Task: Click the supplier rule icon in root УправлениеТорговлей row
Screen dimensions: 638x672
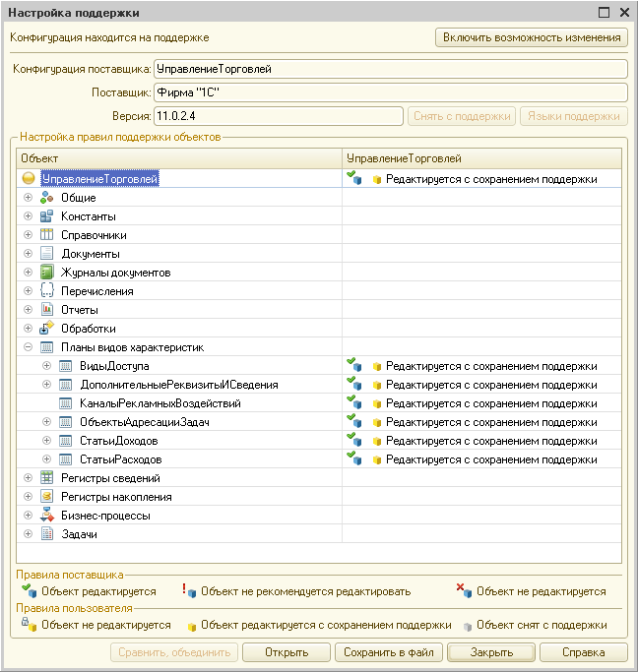Action: click(354, 178)
